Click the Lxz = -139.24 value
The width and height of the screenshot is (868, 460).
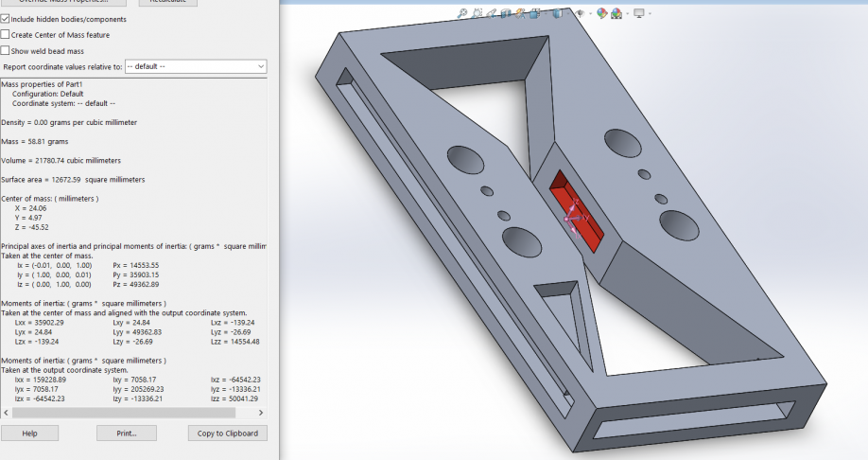pyautogui.click(x=233, y=323)
